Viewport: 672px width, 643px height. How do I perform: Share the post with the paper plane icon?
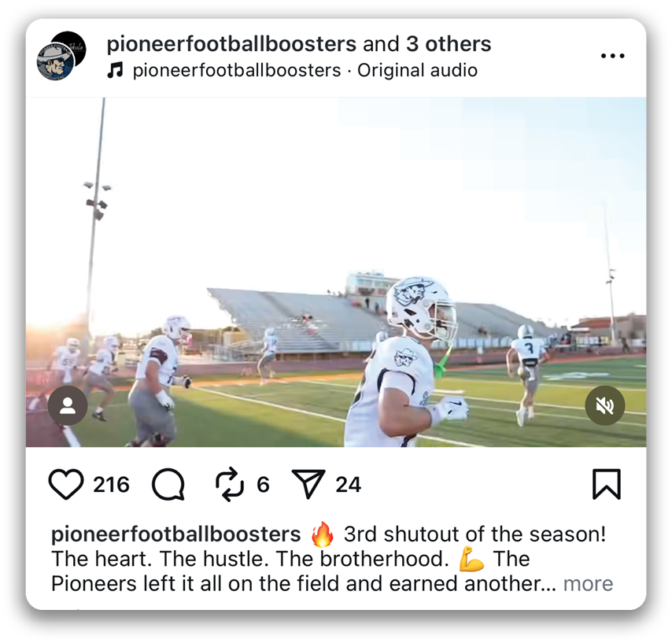coord(308,484)
